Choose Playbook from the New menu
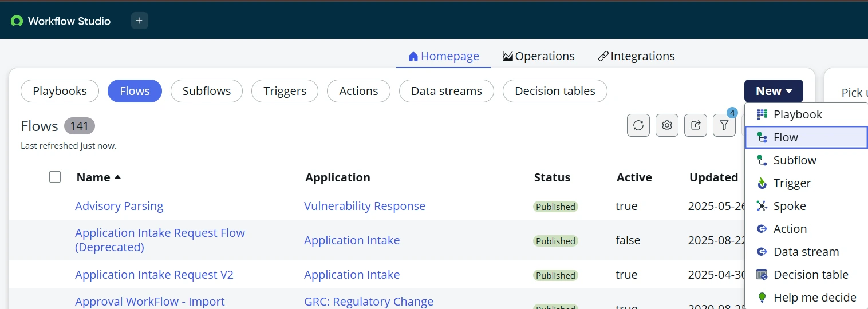Image resolution: width=868 pixels, height=309 pixels. point(797,114)
